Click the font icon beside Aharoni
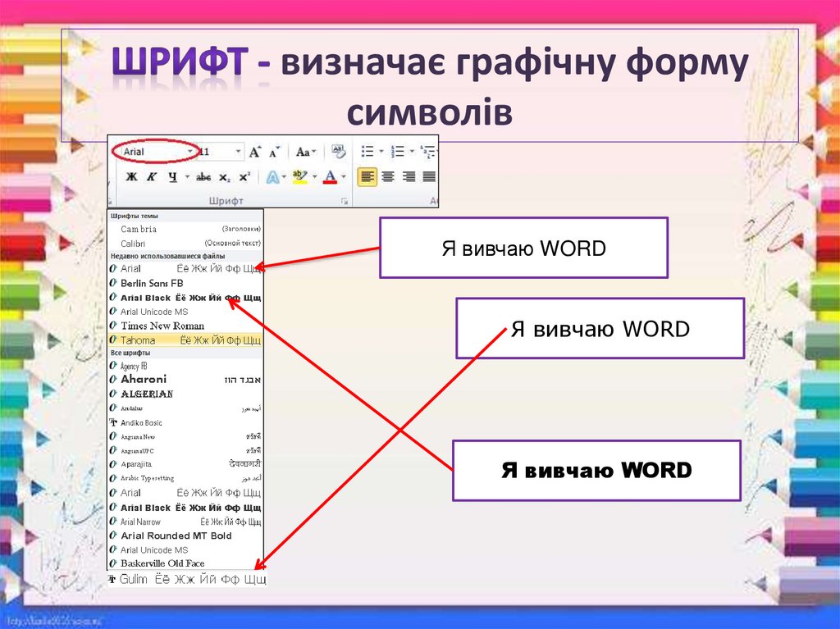 pos(113,380)
